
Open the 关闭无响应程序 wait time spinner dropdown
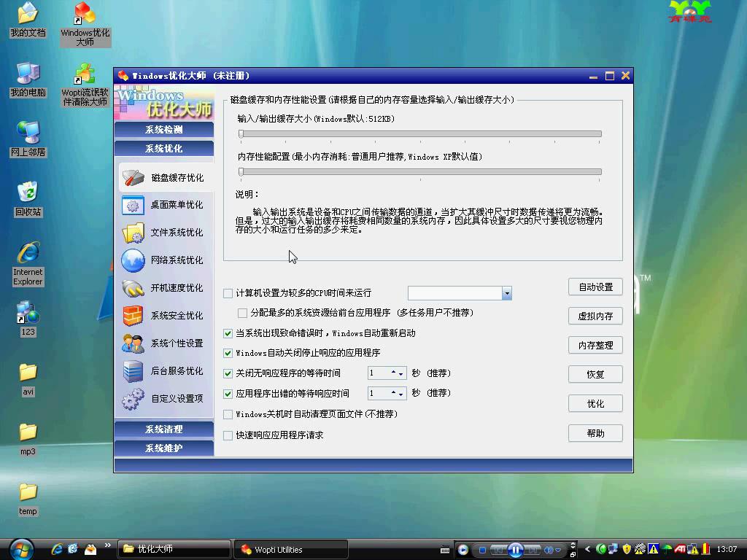pyautogui.click(x=400, y=373)
